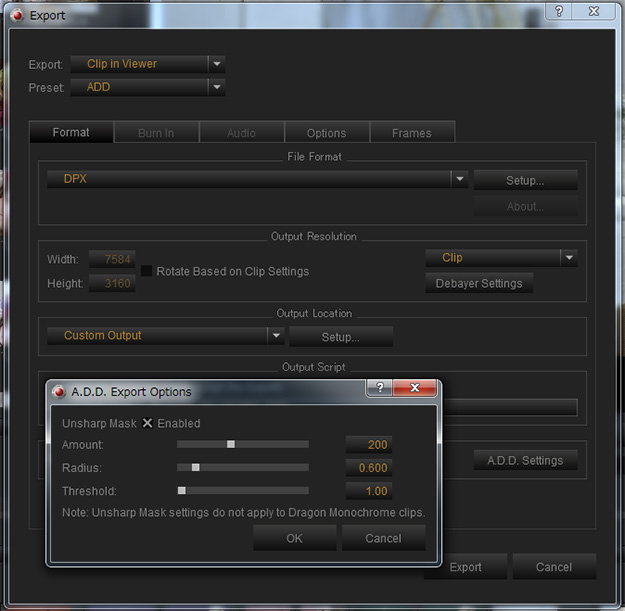
Task: Switch to the Frames tab
Action: click(411, 133)
